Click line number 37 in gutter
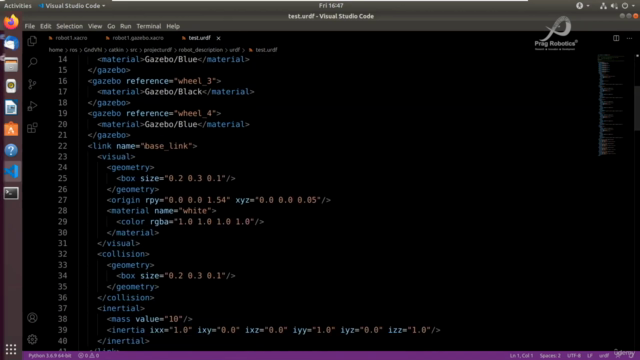This screenshot has width=640, height=360. pos(62,308)
